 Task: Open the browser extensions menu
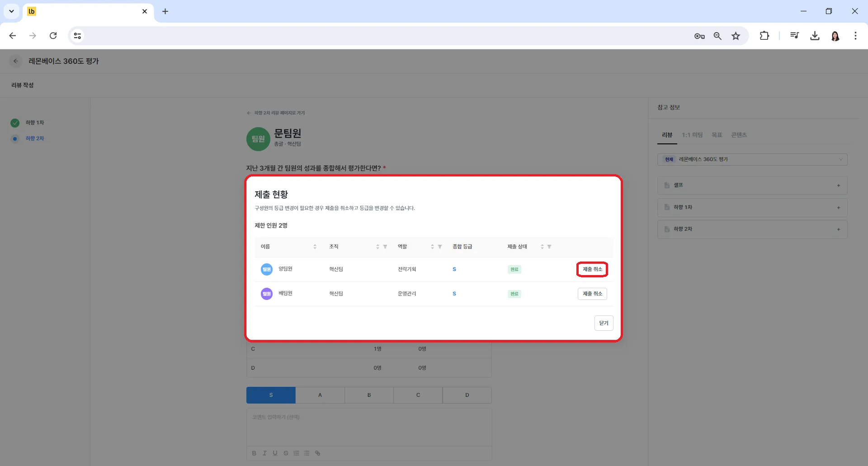coord(764,36)
